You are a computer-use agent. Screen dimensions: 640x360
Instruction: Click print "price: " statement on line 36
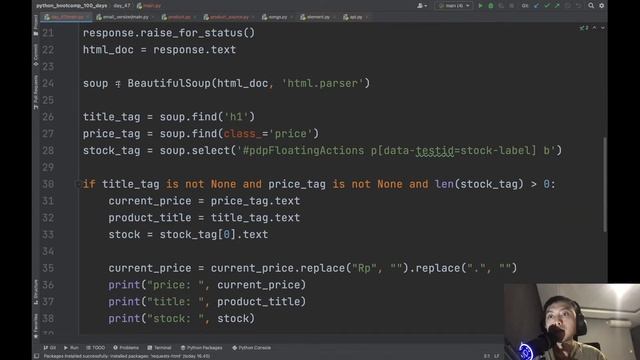pos(207,285)
